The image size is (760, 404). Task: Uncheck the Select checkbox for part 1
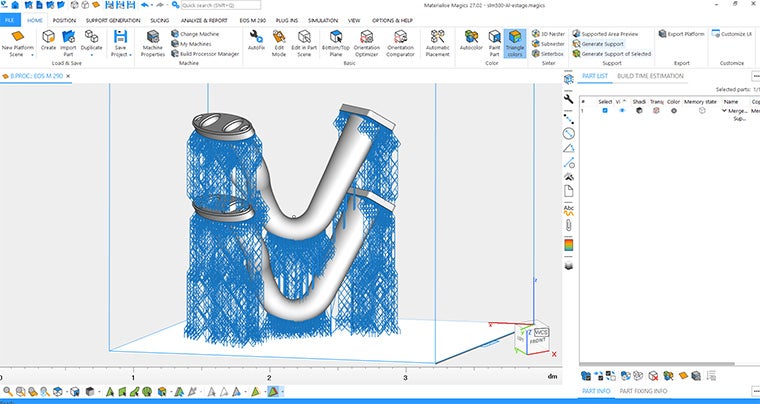pyautogui.click(x=604, y=111)
